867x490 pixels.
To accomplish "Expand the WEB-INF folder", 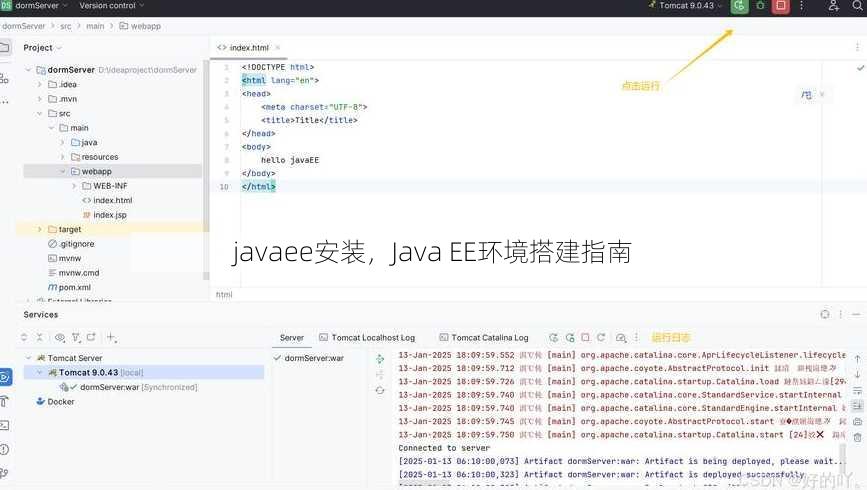I will point(74,186).
